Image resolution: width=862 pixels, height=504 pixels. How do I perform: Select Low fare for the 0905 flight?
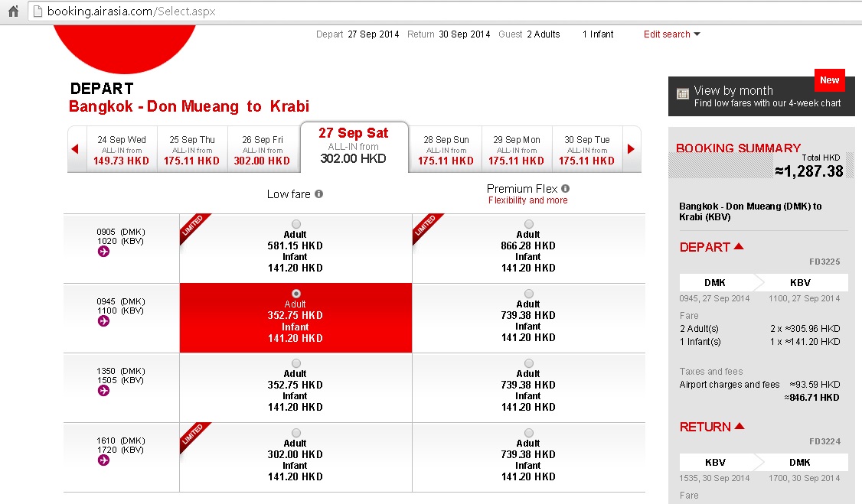295,224
